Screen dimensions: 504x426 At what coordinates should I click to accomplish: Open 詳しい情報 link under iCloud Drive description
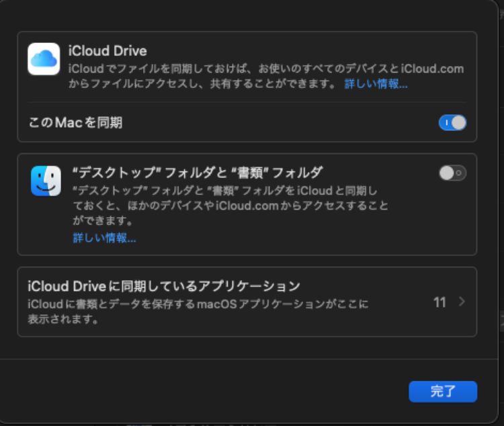tap(376, 84)
